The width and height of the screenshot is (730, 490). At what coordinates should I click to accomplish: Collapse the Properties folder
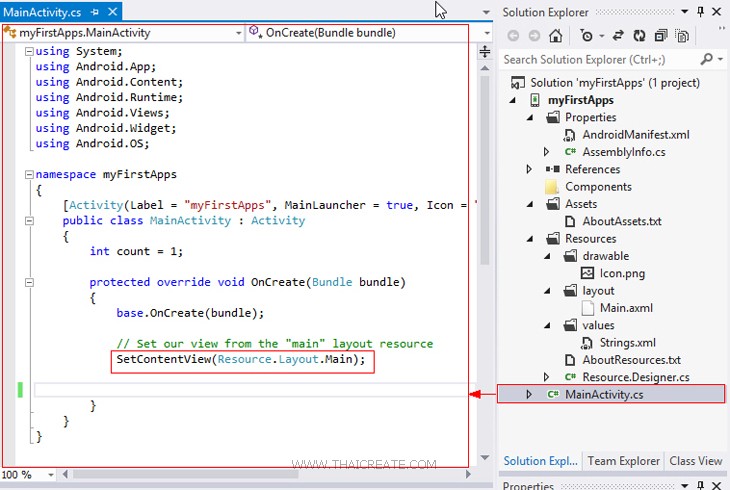[530, 117]
